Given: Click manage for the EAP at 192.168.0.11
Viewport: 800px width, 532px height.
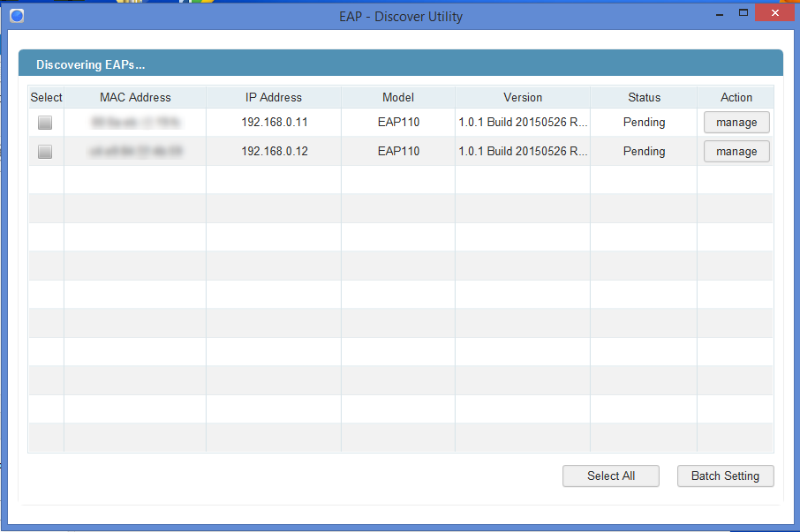Looking at the screenshot, I should coord(736,122).
